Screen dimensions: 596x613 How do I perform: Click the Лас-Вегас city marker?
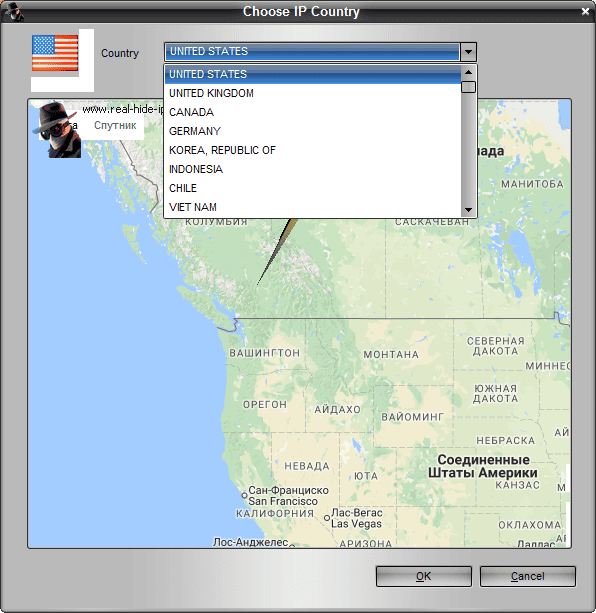327,518
